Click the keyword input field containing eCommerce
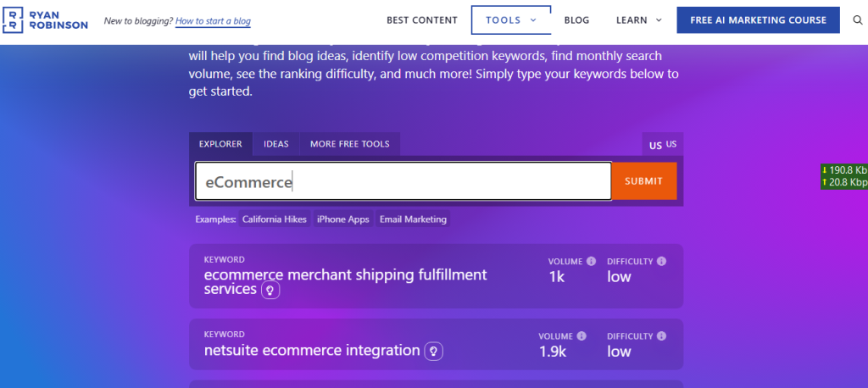The image size is (868, 388). (x=403, y=181)
